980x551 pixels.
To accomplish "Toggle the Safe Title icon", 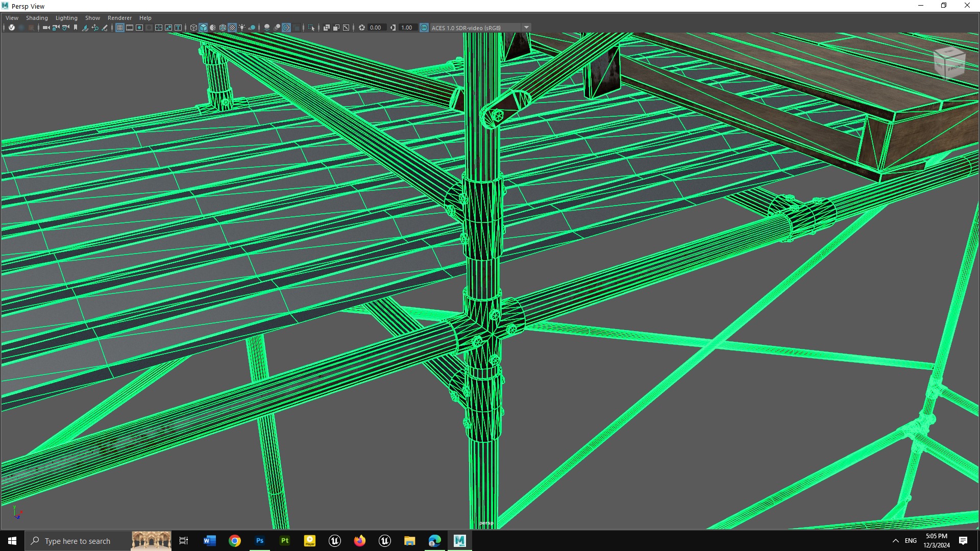I will point(178,28).
